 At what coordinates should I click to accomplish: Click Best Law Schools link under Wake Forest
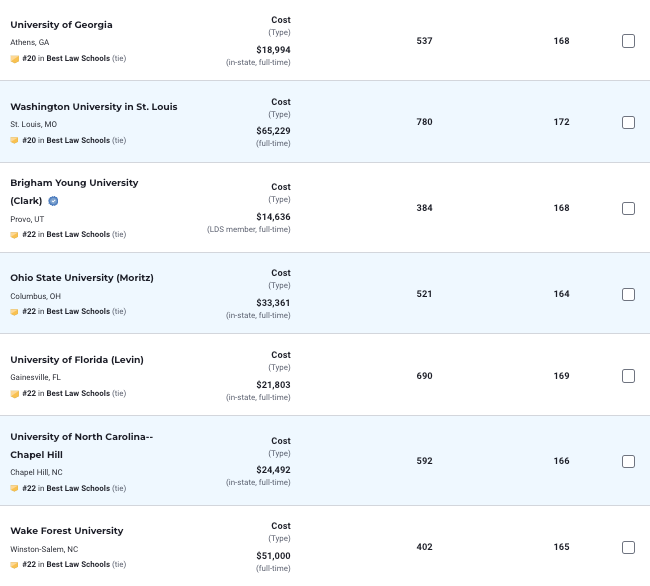tap(78, 565)
